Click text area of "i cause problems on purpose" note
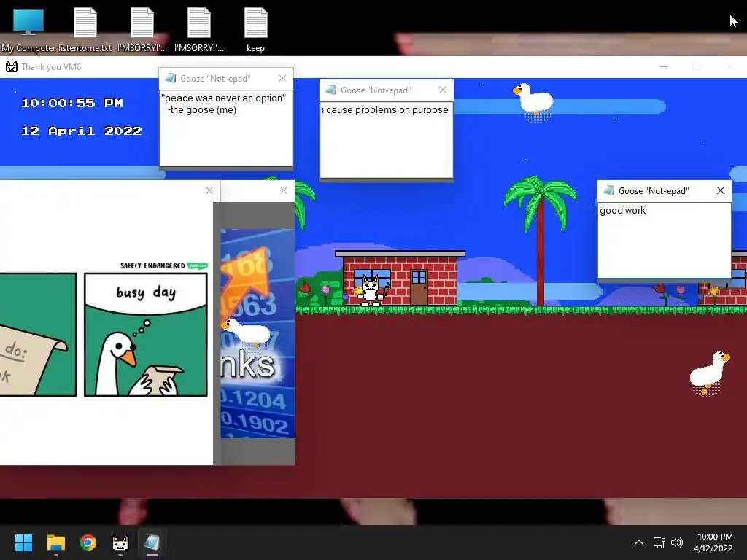 point(387,139)
